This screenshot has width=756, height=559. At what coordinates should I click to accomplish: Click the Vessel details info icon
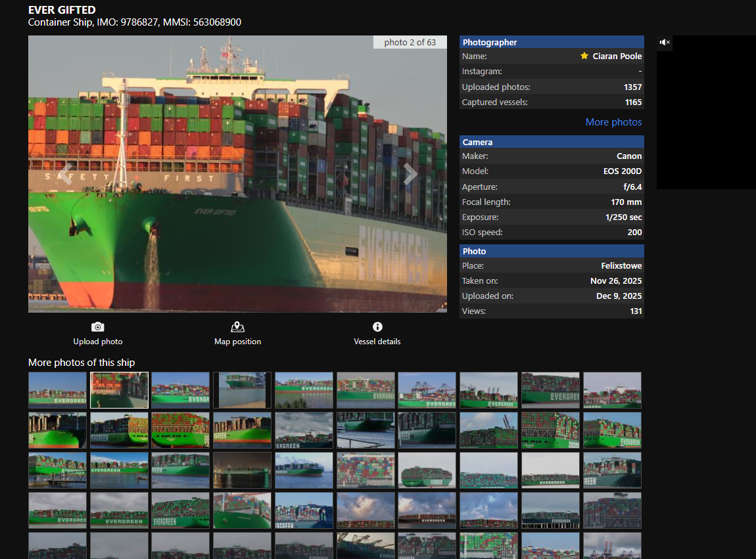point(377,327)
